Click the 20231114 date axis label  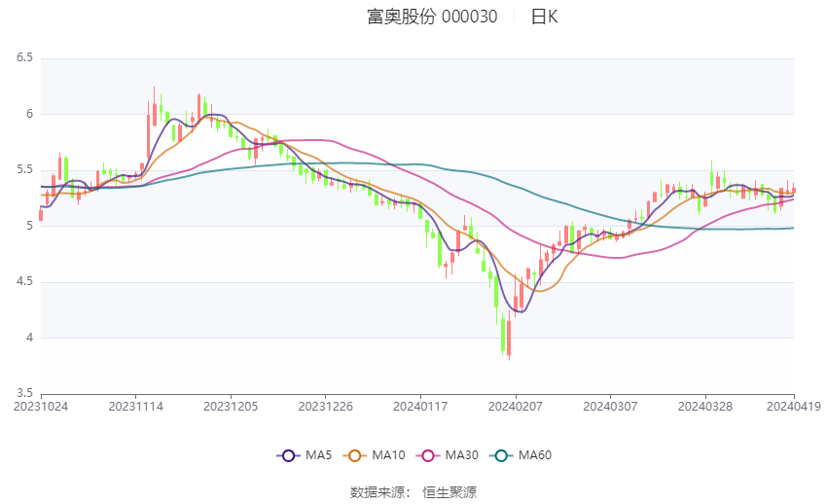click(x=135, y=407)
